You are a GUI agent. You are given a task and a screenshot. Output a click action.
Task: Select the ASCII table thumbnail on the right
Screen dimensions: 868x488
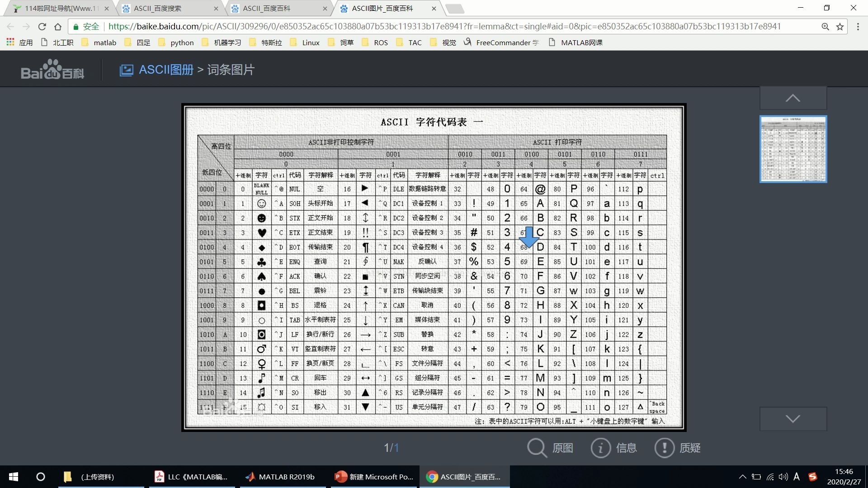[793, 149]
